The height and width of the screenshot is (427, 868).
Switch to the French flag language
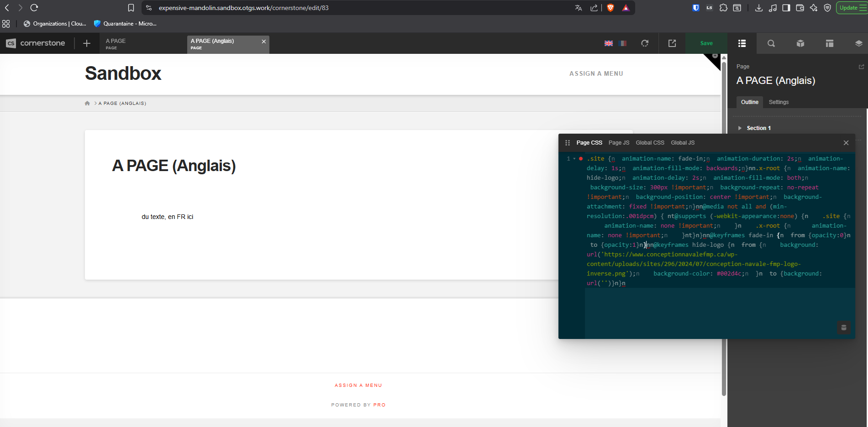(622, 43)
